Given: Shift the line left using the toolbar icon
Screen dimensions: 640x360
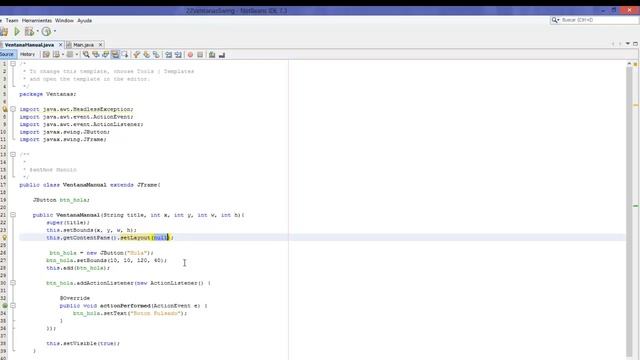Looking at the screenshot, I should 168,55.
